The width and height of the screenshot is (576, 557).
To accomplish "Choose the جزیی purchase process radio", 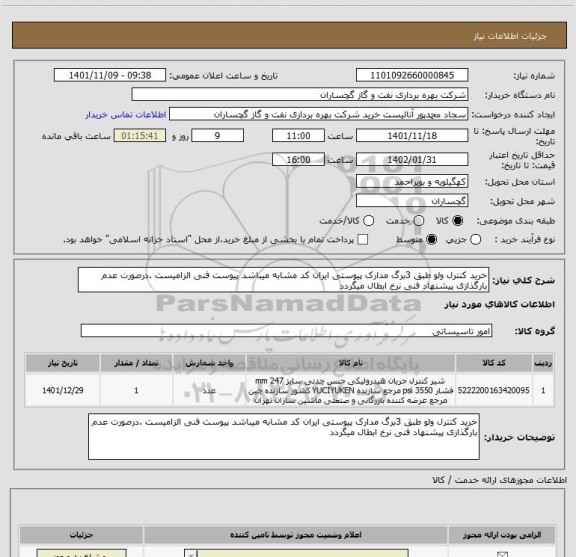I will tap(475, 240).
